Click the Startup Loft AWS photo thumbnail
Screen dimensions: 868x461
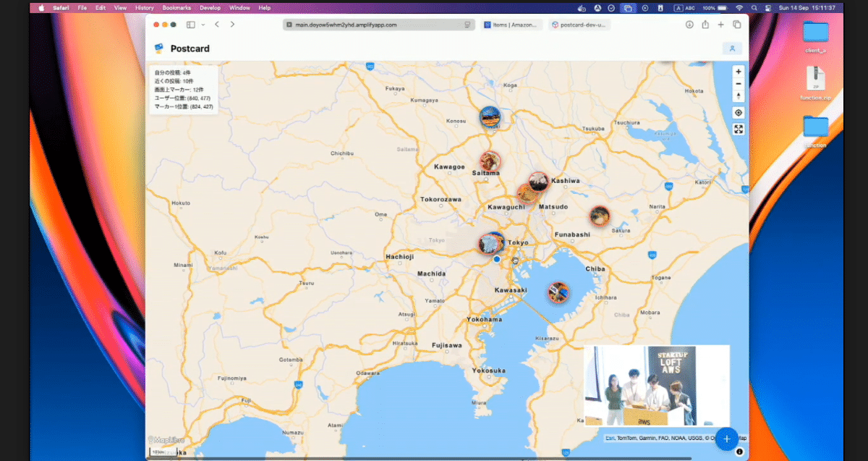point(657,386)
